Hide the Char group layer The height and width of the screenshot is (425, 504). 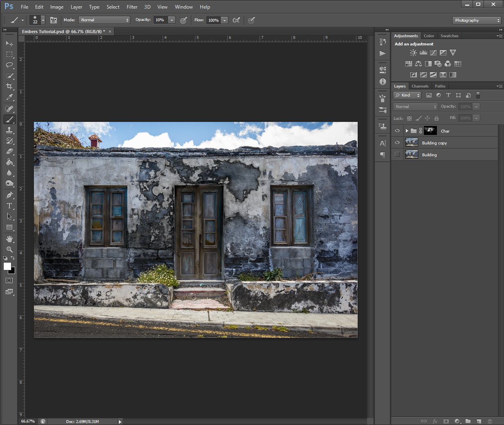pos(397,131)
